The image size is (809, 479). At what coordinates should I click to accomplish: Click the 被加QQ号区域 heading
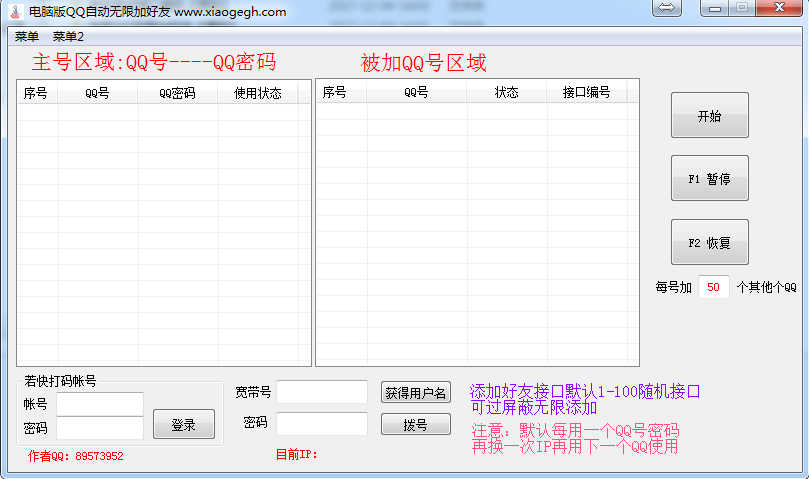[423, 63]
